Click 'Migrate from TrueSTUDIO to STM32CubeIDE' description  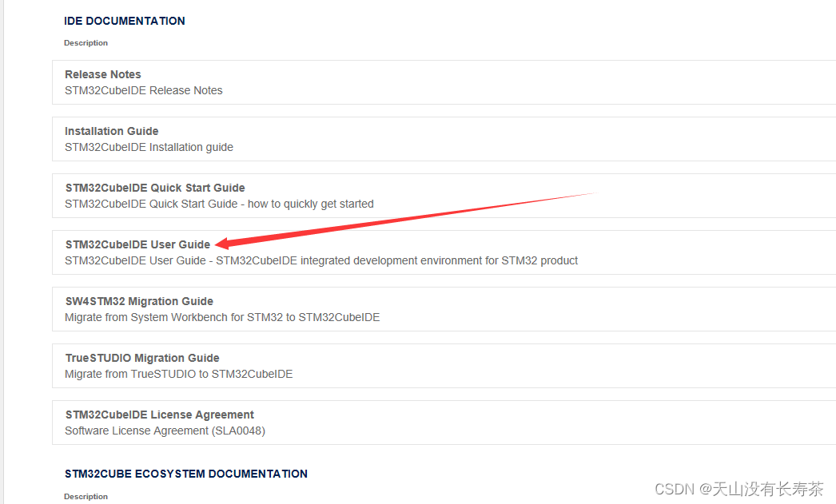(x=178, y=374)
